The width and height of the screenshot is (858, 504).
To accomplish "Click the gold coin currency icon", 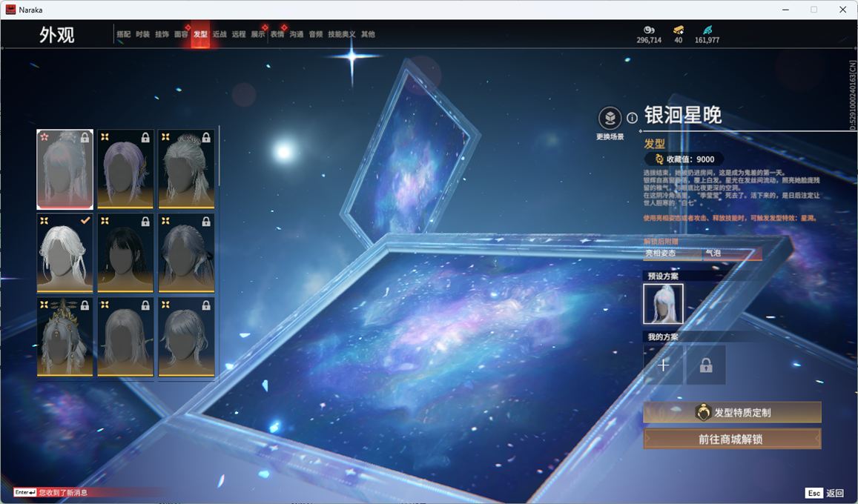I will [x=648, y=30].
